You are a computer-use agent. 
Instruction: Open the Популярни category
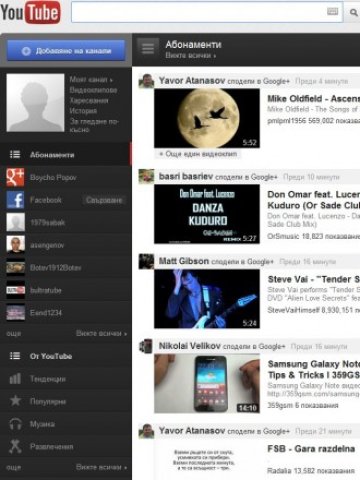tap(48, 402)
